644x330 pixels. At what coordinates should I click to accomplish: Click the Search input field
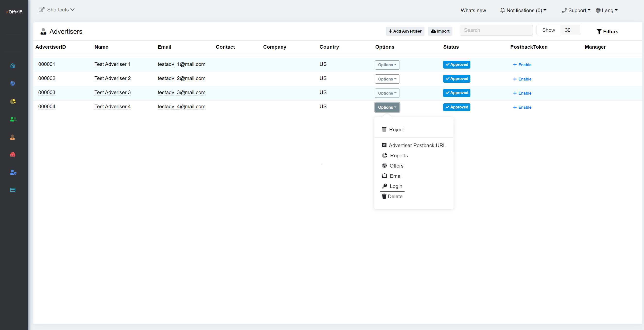coord(496,30)
